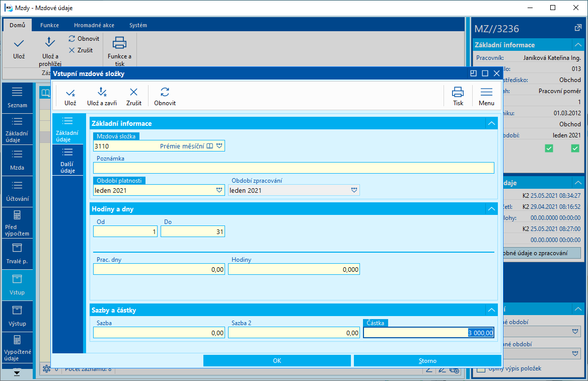The image size is (588, 381).
Task: Select the Další údaje tab
Action: pyautogui.click(x=67, y=160)
